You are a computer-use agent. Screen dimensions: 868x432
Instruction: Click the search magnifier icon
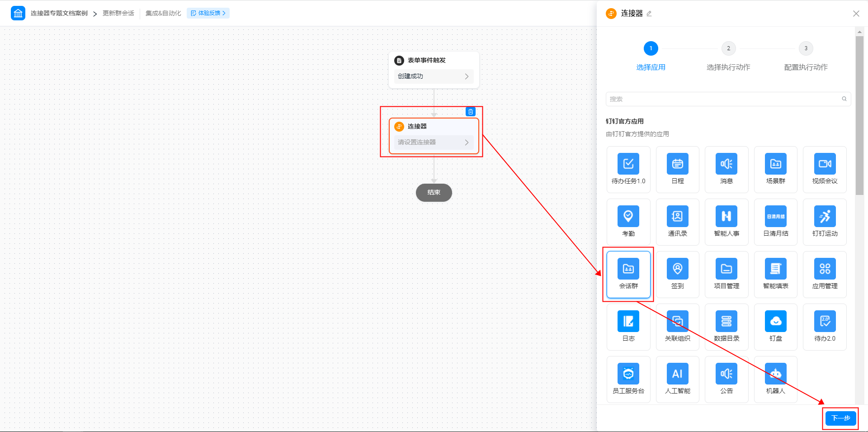(x=844, y=99)
